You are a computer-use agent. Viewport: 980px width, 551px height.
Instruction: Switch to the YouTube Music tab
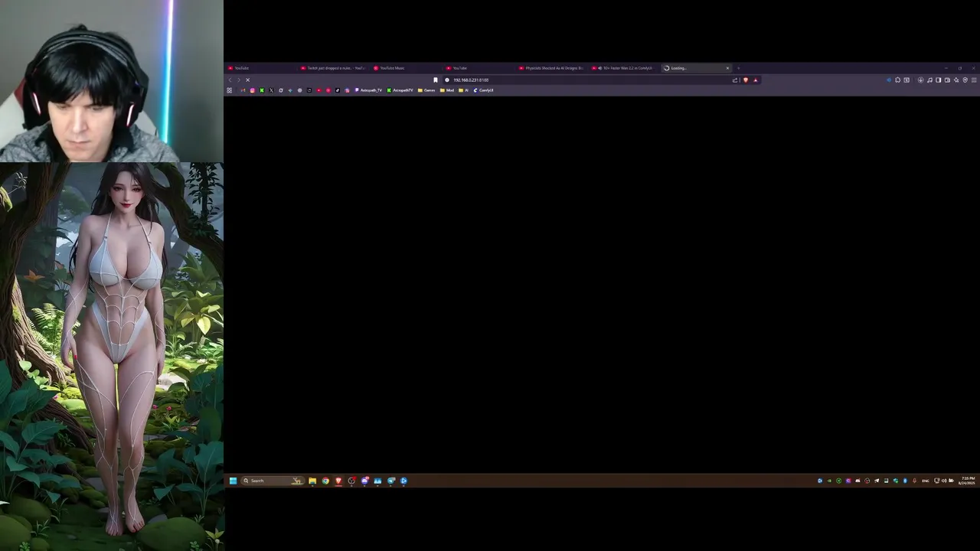click(x=406, y=68)
